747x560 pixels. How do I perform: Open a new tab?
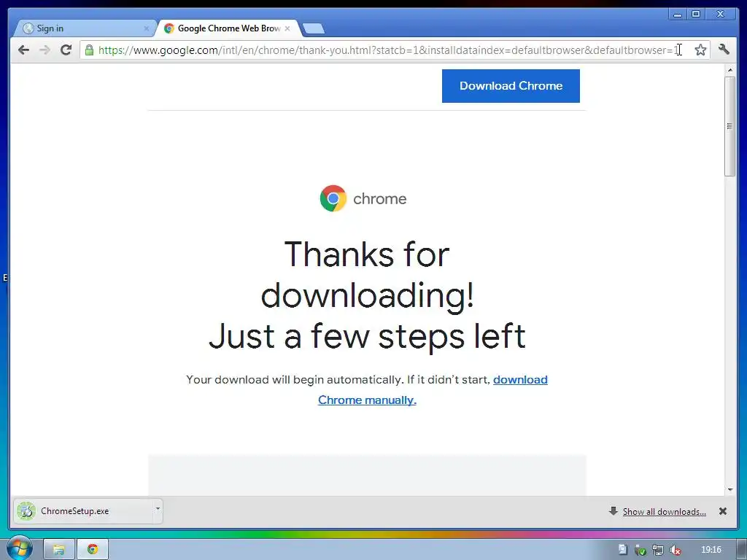[314, 28]
